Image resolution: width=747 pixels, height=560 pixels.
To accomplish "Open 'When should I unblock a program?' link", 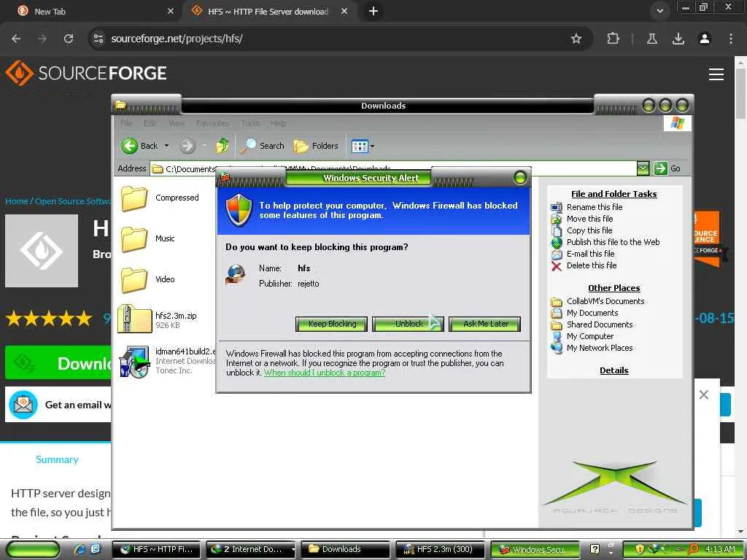I will (x=325, y=373).
